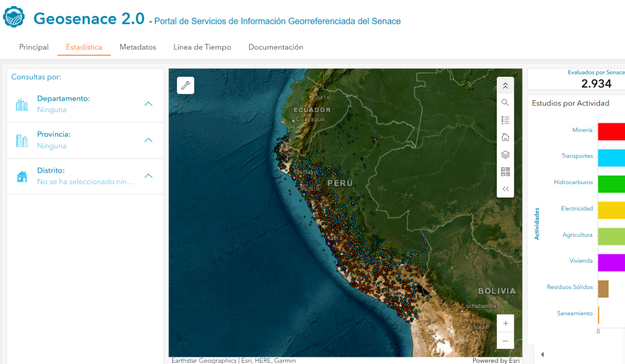Click the Departamento buildings icon
This screenshot has height=364, width=625.
pyautogui.click(x=22, y=104)
